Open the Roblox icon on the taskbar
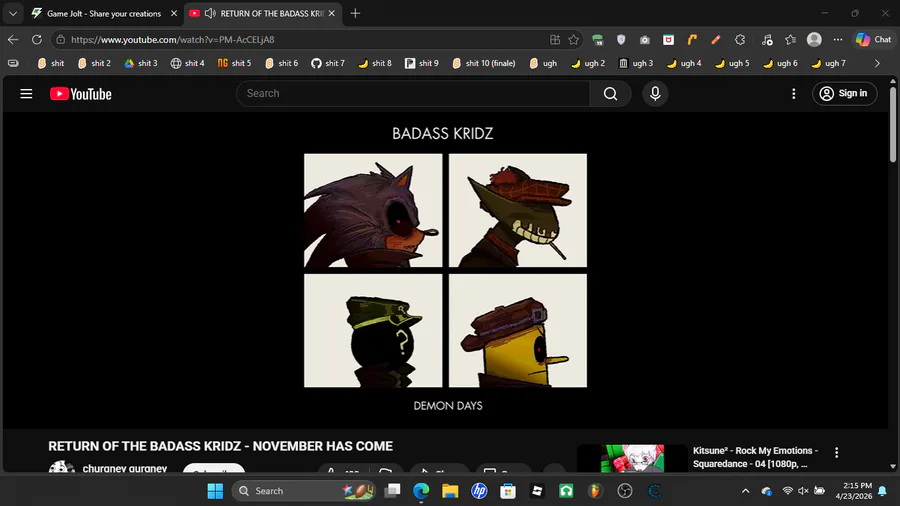The width and height of the screenshot is (900, 506). (x=537, y=491)
